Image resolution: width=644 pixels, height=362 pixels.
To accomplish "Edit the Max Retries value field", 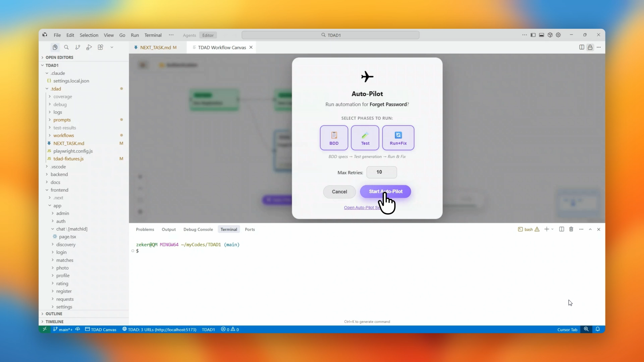I will 382,172.
